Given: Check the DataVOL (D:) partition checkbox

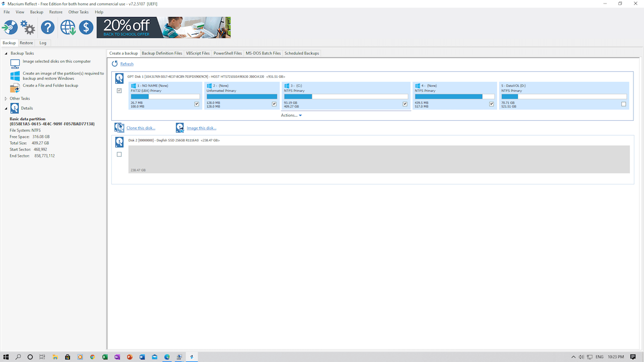Looking at the screenshot, I should [x=624, y=104].
